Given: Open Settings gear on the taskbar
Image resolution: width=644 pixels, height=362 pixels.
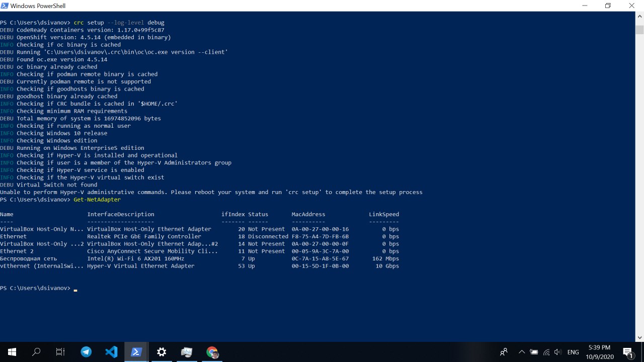Looking at the screenshot, I should tap(162, 352).
